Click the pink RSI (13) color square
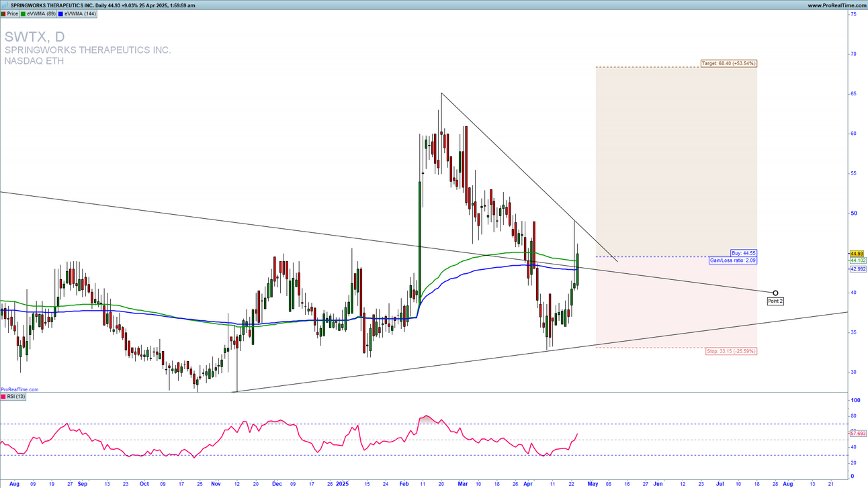This screenshot has width=868, height=488. (4, 397)
